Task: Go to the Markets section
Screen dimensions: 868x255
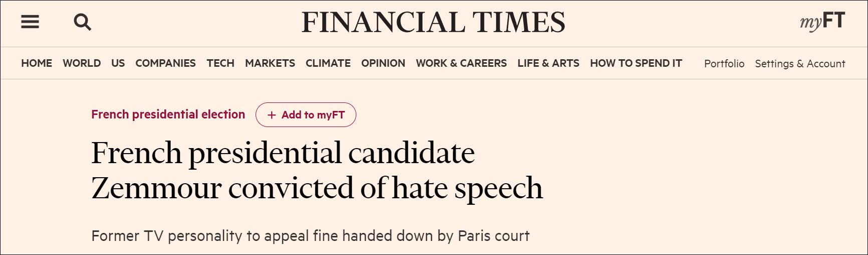Action: click(270, 63)
